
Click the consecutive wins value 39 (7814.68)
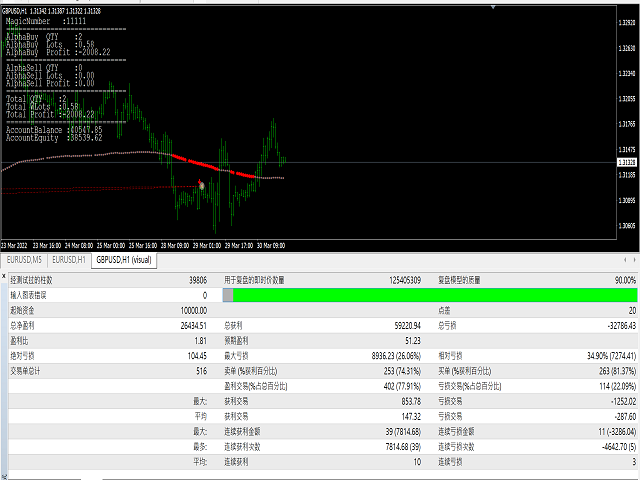pyautogui.click(x=403, y=431)
